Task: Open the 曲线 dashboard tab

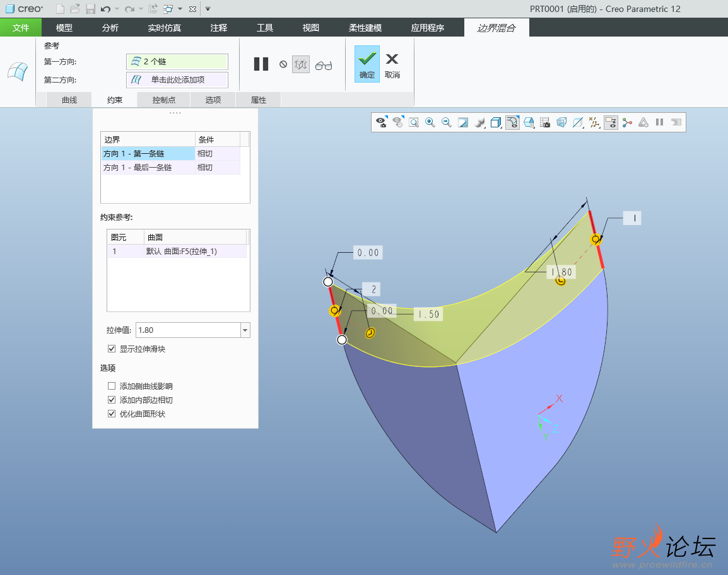Action: [69, 100]
